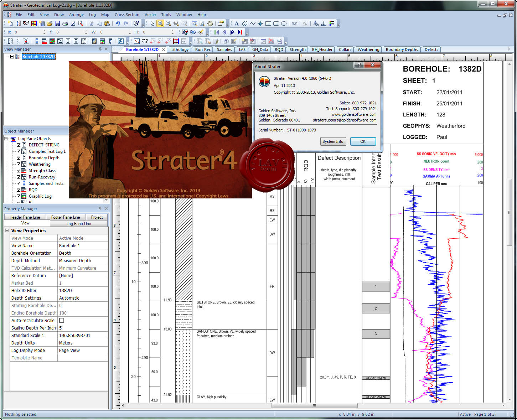Click OK in the About Strater dialog
Screen dimensions: 517x420
tap(363, 141)
